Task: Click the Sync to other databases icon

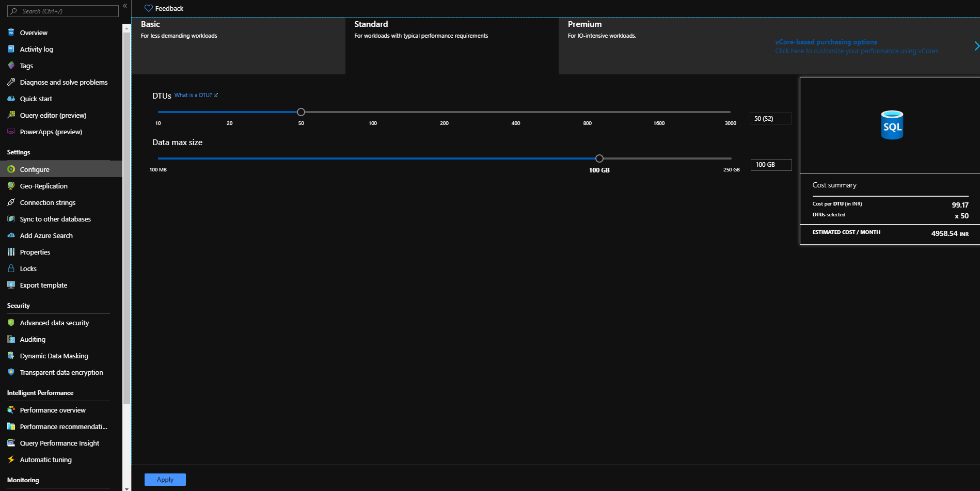Action: 11,219
